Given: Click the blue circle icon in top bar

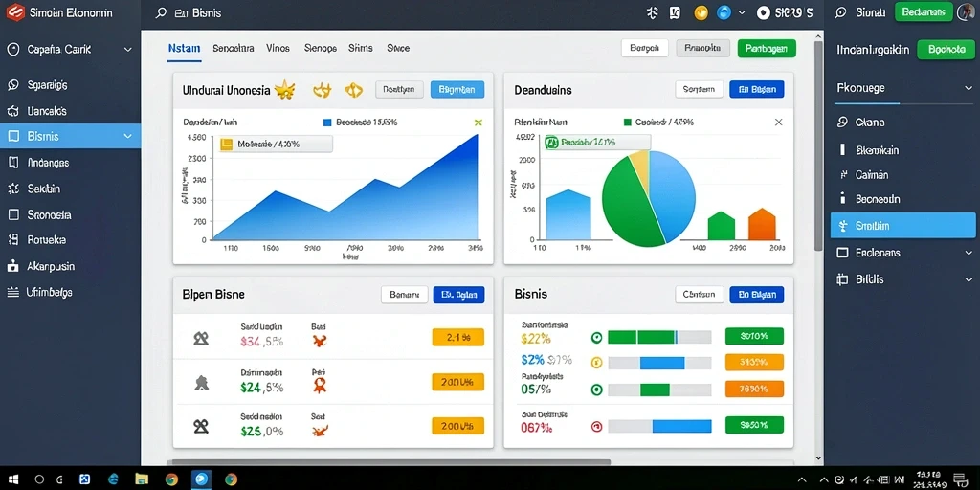Looking at the screenshot, I should [724, 12].
